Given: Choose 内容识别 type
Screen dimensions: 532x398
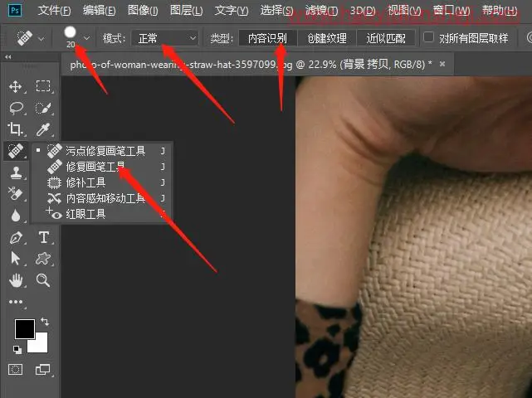Looking at the screenshot, I should [x=267, y=38].
